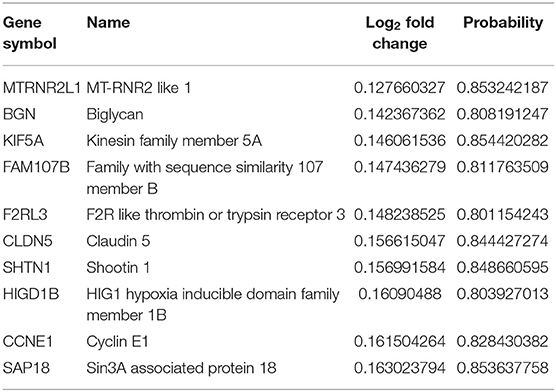The width and height of the screenshot is (556, 392).
Task: Click the CCNE1 gene symbol
Action: [x=28, y=342]
